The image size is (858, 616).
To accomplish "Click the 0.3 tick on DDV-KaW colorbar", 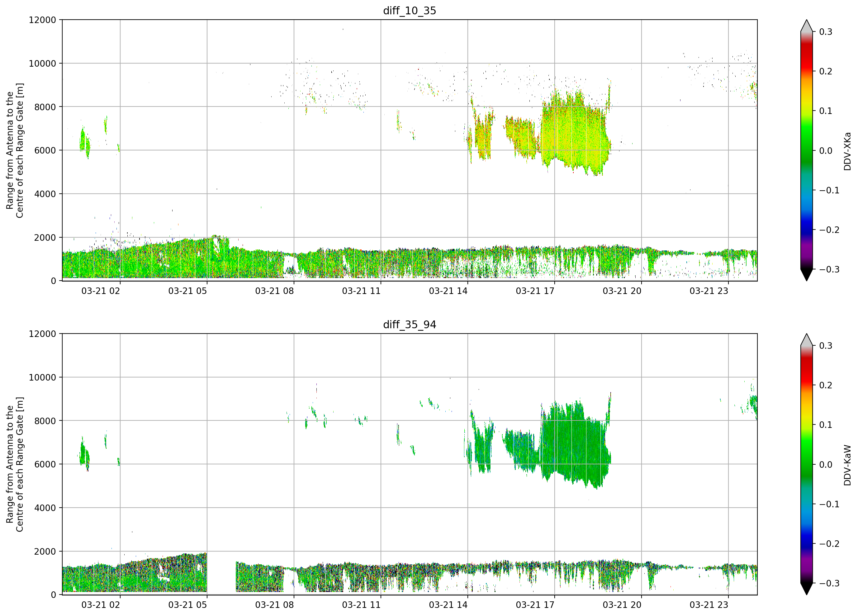I will pyautogui.click(x=826, y=345).
